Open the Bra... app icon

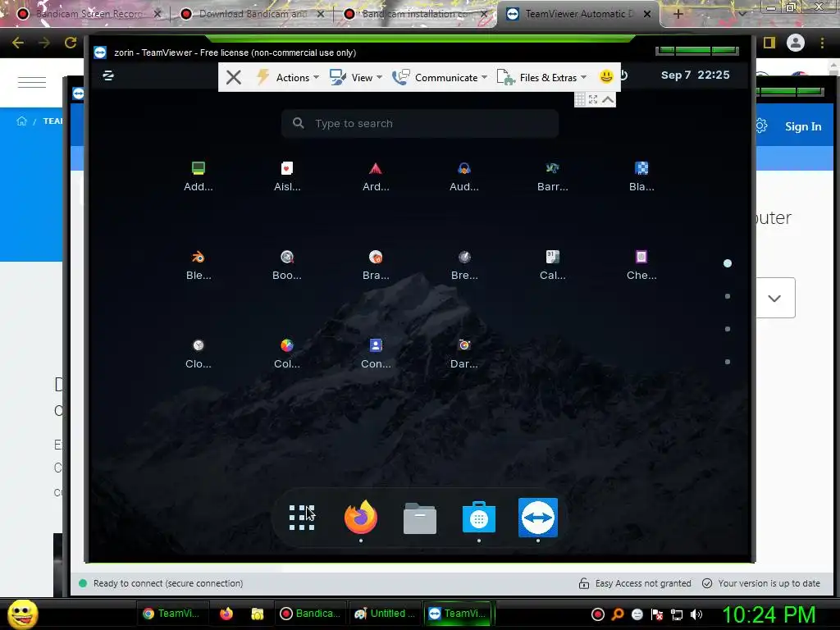(x=376, y=265)
